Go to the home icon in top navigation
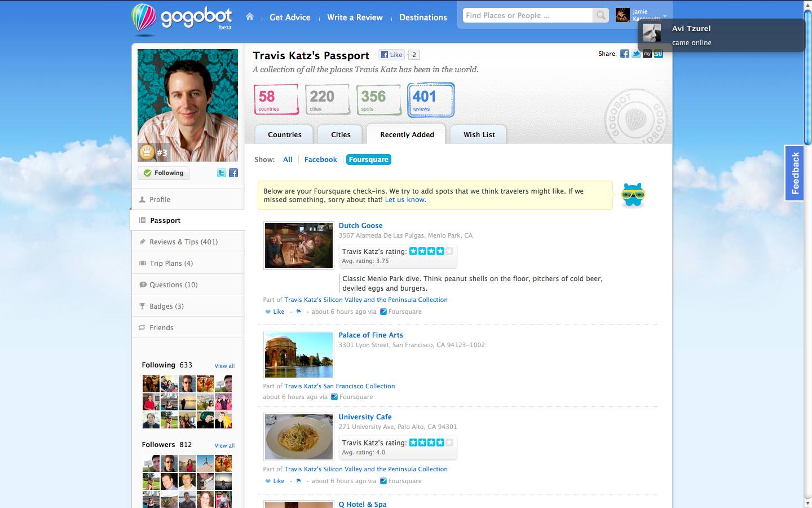The height and width of the screenshot is (508, 812). [x=250, y=17]
